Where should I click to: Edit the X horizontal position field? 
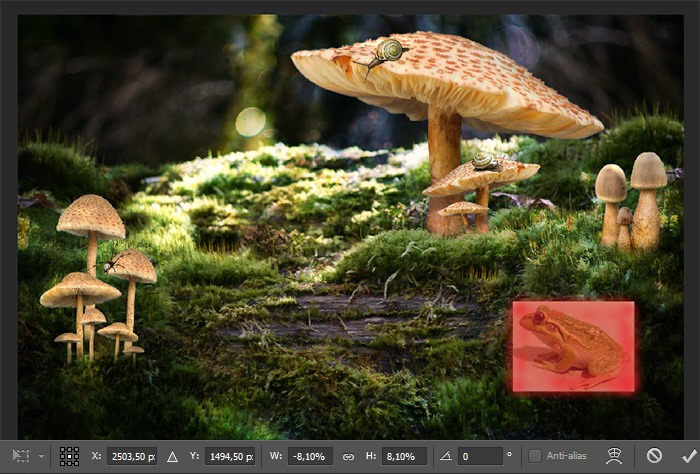132,456
